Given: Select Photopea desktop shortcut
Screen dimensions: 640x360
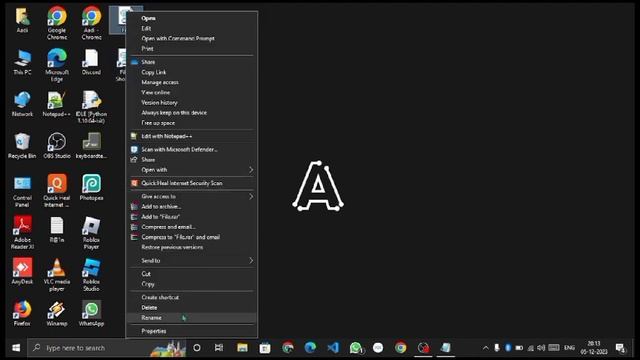Looking at the screenshot, I should (91, 188).
